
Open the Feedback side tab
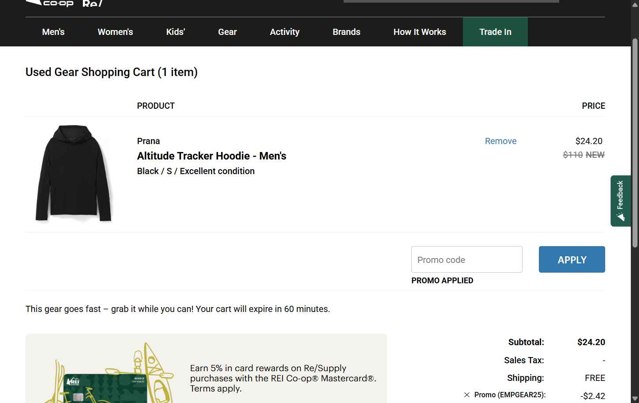(620, 200)
